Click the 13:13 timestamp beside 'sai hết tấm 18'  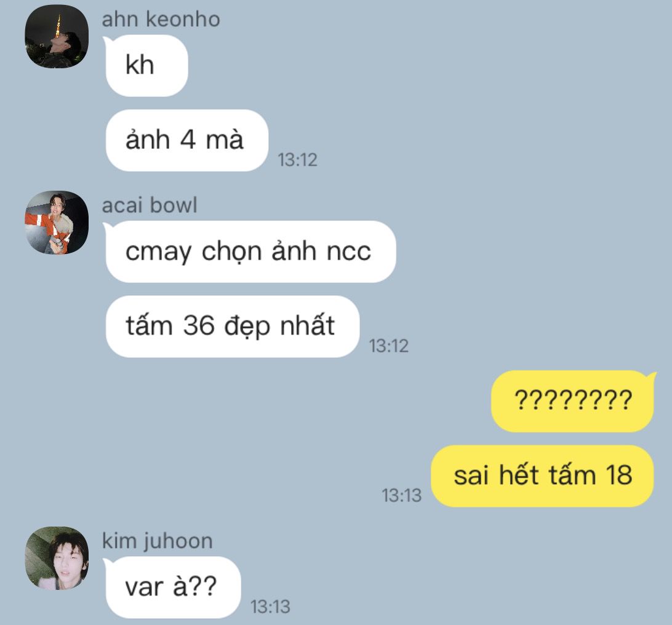pyautogui.click(x=402, y=496)
